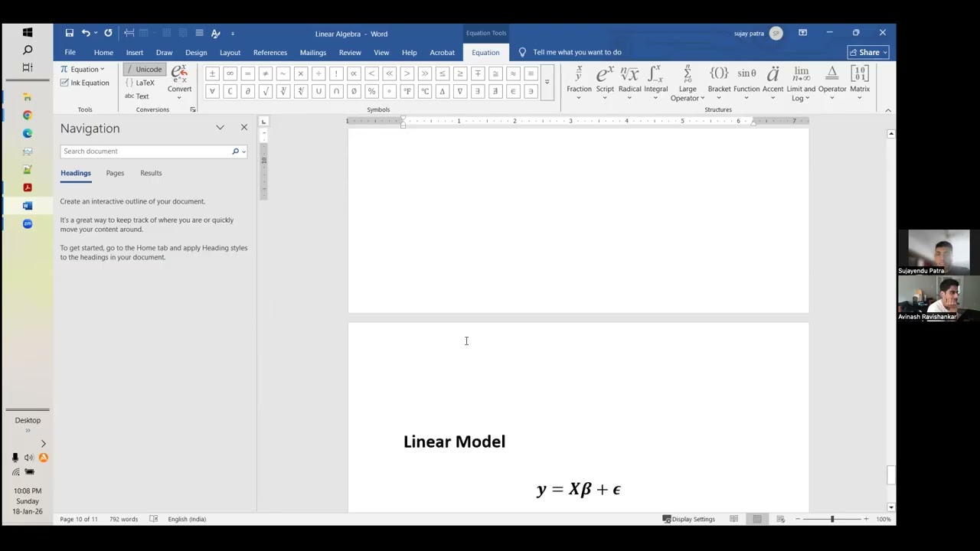
Task: Insert the degrees Fahrenheit symbol
Action: [407, 91]
